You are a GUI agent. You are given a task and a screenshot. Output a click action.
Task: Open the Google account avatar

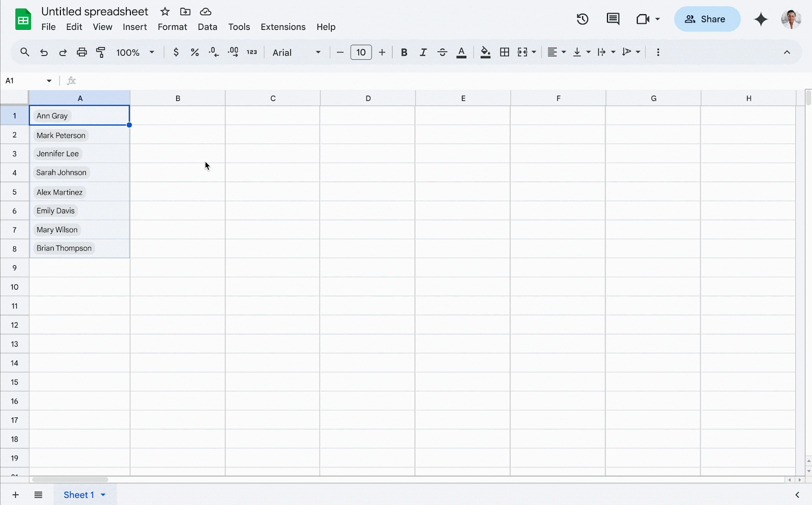[x=791, y=19]
